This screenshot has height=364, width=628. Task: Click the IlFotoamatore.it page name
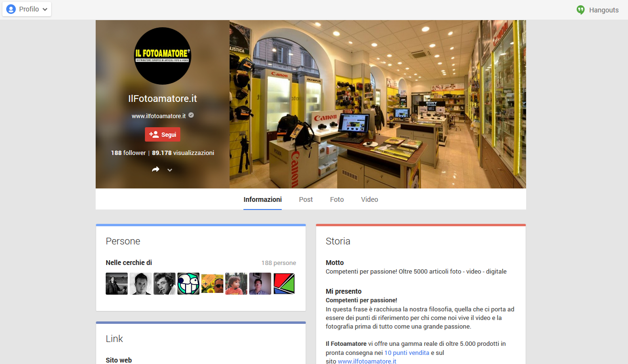pos(163,99)
